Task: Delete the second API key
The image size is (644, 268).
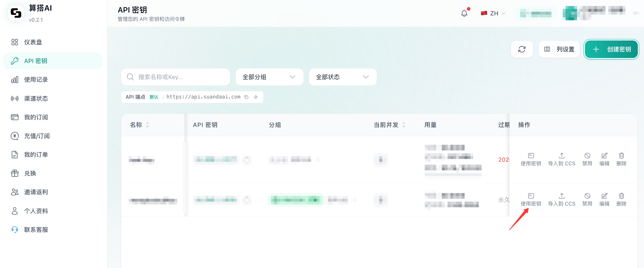Action: [621, 200]
